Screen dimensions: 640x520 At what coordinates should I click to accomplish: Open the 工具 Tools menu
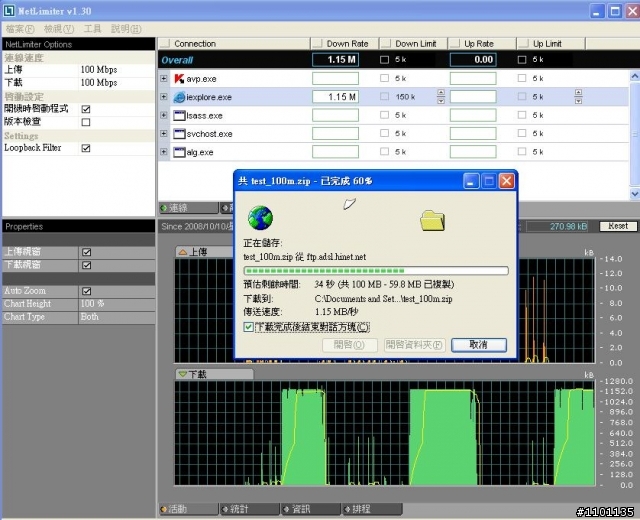(x=92, y=29)
